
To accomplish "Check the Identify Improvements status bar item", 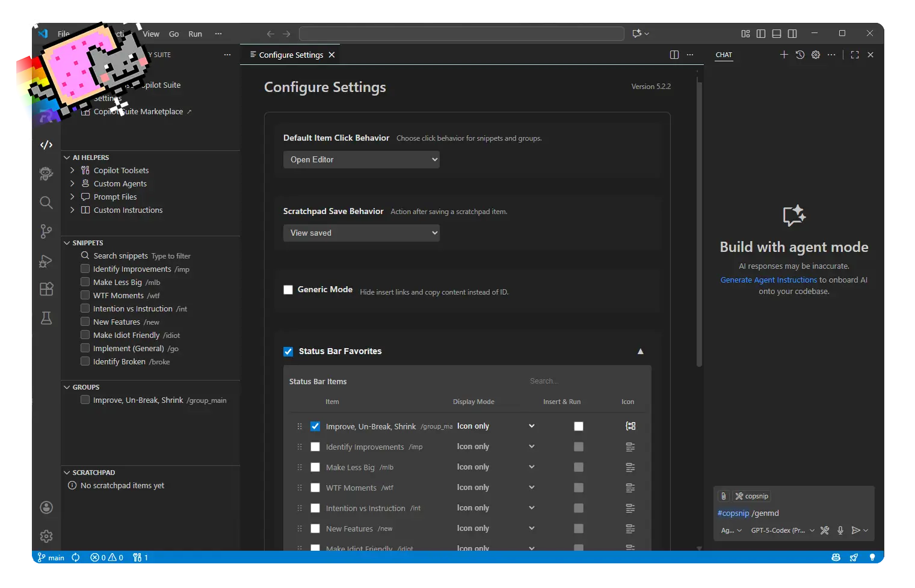I will click(x=315, y=447).
